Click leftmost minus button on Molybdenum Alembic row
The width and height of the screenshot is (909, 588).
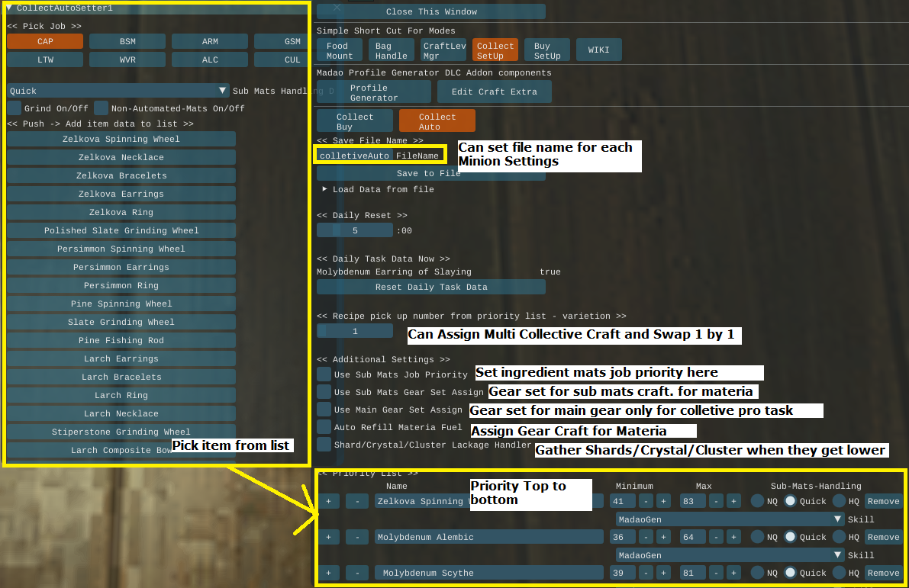coord(356,537)
